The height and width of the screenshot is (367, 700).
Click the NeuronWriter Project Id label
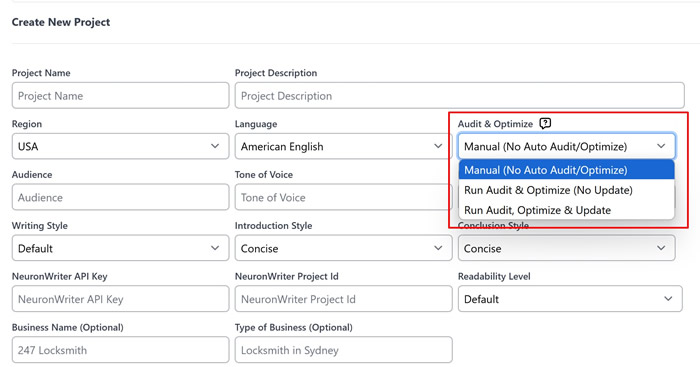[x=287, y=277]
